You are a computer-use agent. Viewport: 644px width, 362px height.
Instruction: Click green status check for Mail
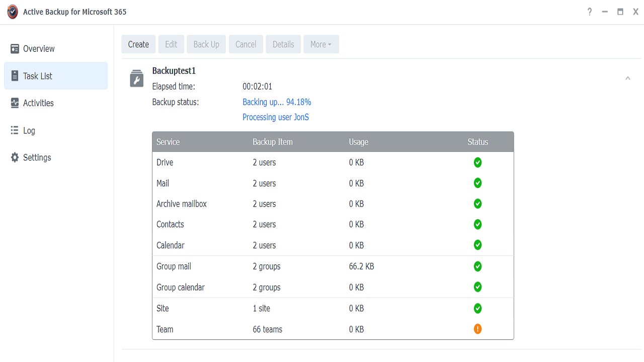click(x=477, y=183)
